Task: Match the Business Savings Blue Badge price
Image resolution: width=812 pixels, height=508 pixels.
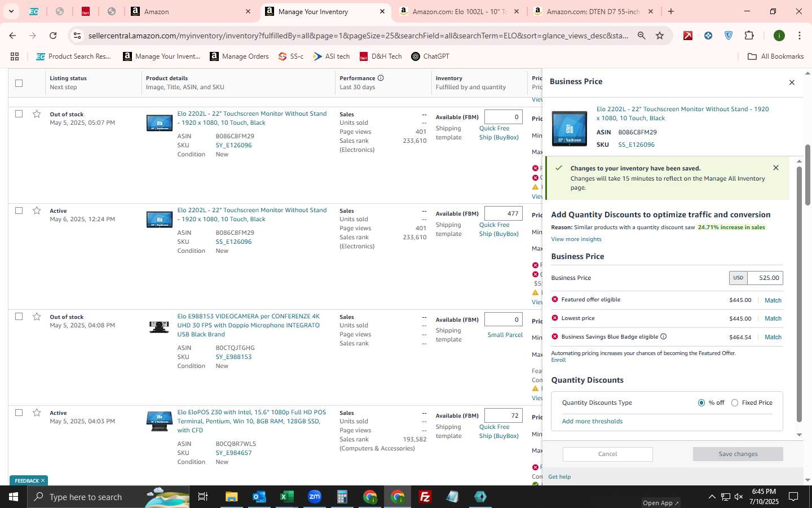Action: 773,337
